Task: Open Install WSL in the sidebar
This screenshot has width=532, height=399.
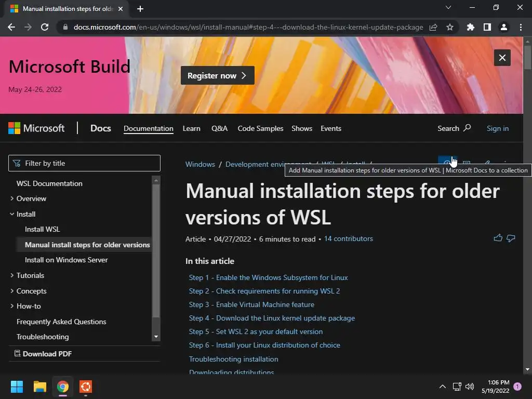Action: (x=43, y=229)
